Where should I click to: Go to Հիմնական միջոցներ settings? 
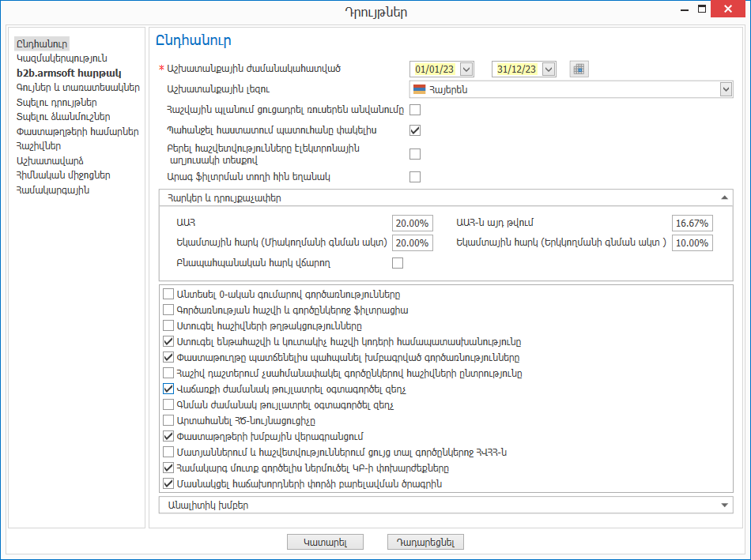click(63, 175)
